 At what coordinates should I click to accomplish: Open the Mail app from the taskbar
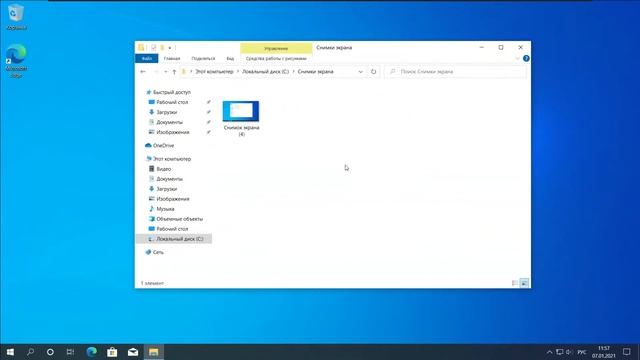pyautogui.click(x=133, y=352)
